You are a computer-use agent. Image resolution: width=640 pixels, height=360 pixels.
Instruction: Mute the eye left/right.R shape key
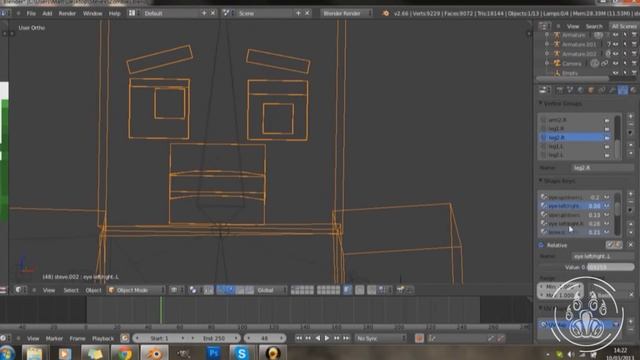click(x=607, y=223)
